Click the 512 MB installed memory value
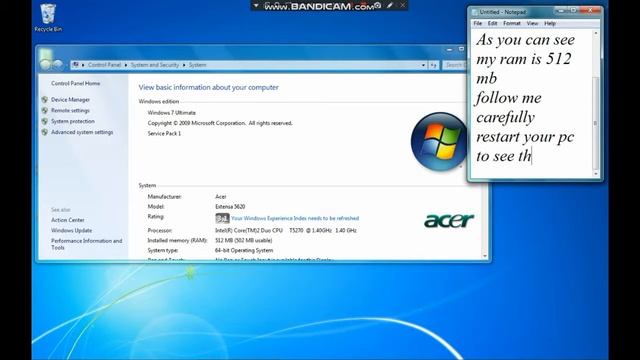 [x=243, y=240]
